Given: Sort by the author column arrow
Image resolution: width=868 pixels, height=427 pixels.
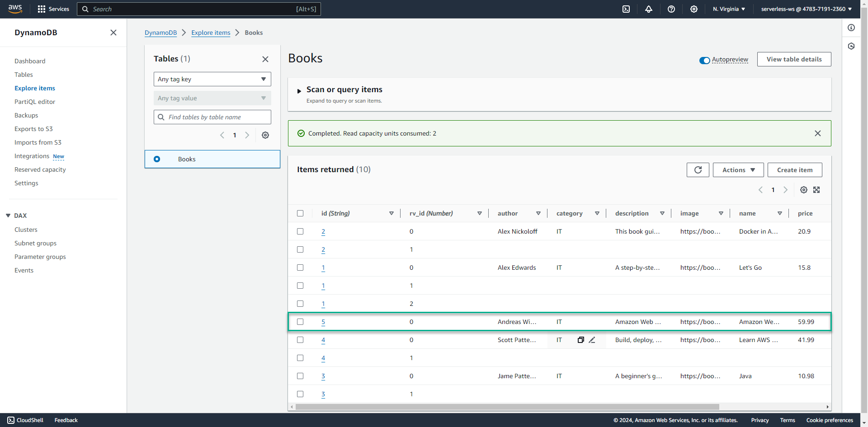Looking at the screenshot, I should click(x=538, y=213).
